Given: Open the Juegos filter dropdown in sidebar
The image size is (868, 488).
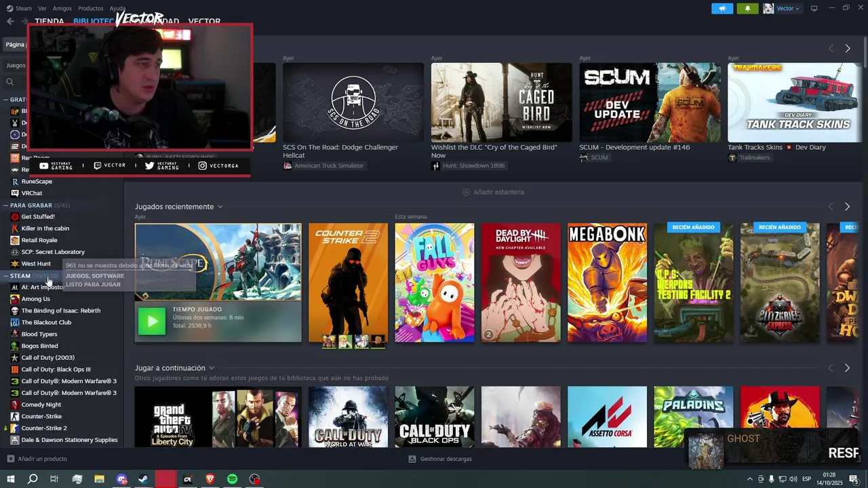Looking at the screenshot, I should [x=16, y=66].
